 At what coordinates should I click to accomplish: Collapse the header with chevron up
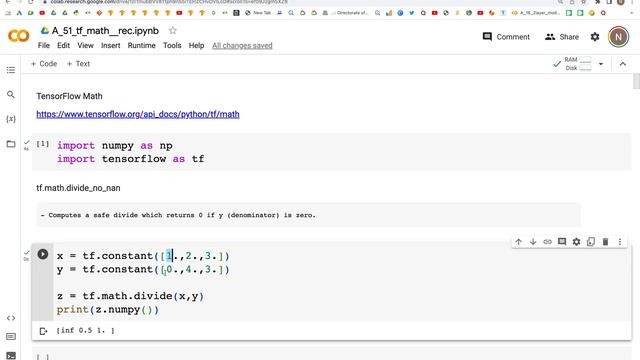[x=622, y=64]
